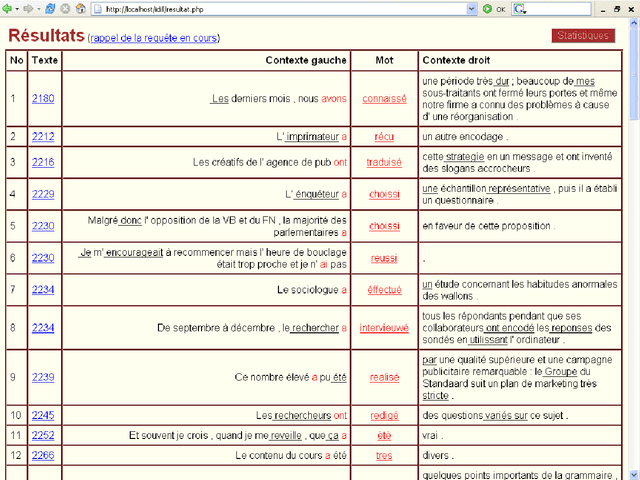Click the Stop loading icon
The width and height of the screenshot is (640, 480).
(x=65, y=8)
